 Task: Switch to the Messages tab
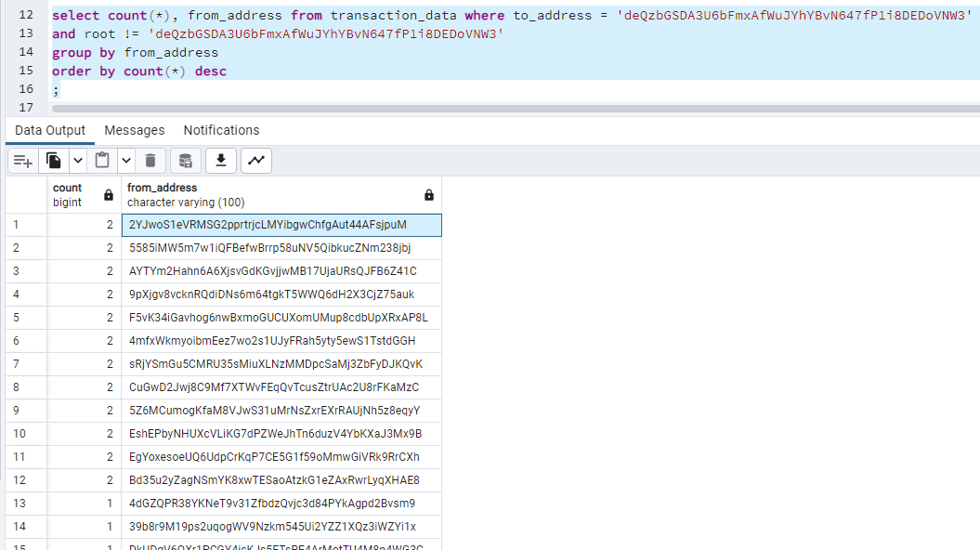click(x=134, y=130)
